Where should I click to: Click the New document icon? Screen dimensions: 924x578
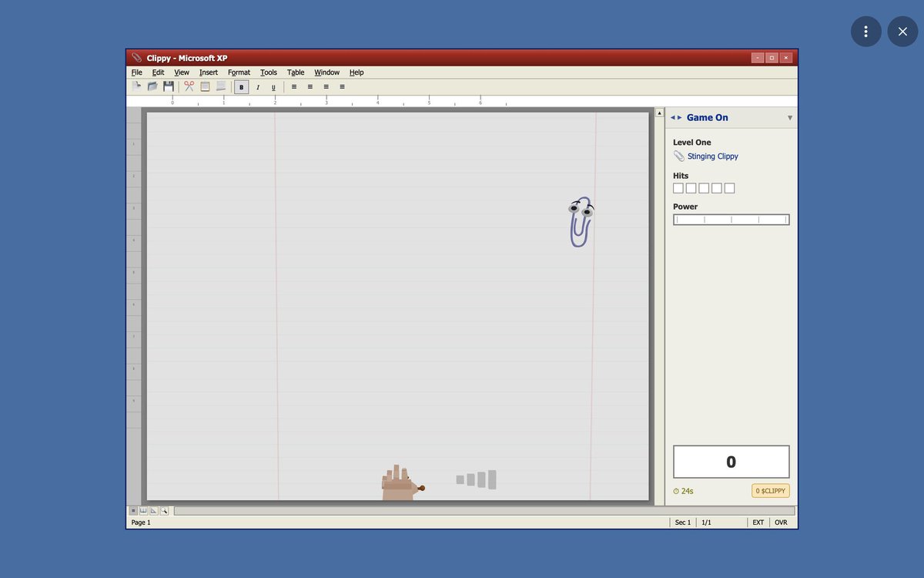136,87
